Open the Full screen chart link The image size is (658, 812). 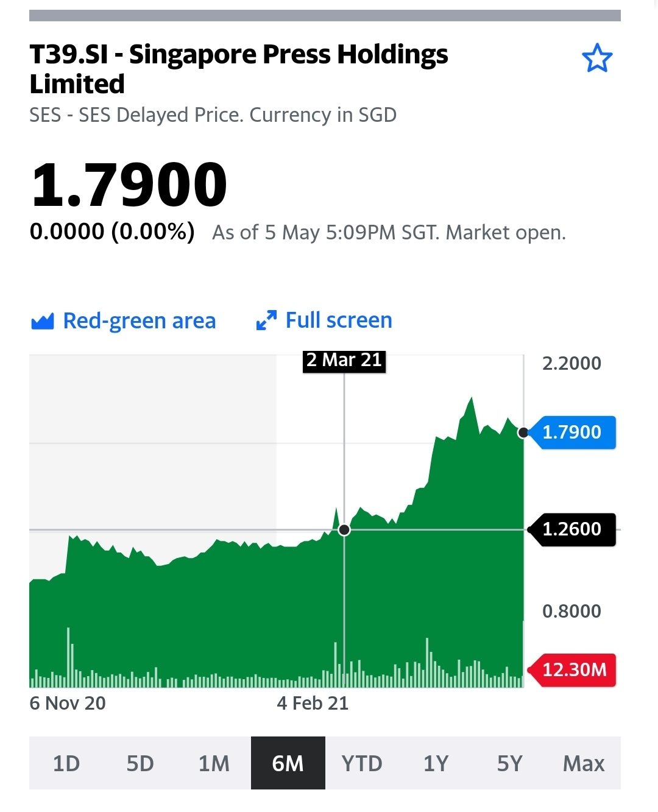[324, 320]
